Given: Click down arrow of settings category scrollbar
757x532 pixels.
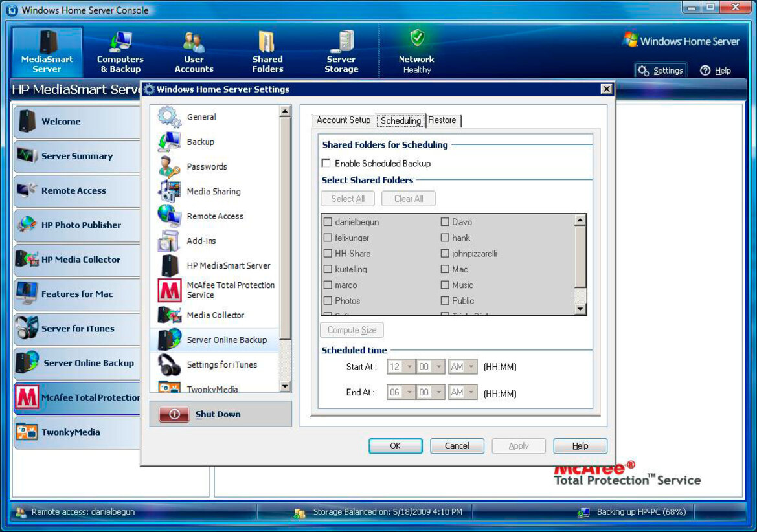Looking at the screenshot, I should (x=285, y=386).
